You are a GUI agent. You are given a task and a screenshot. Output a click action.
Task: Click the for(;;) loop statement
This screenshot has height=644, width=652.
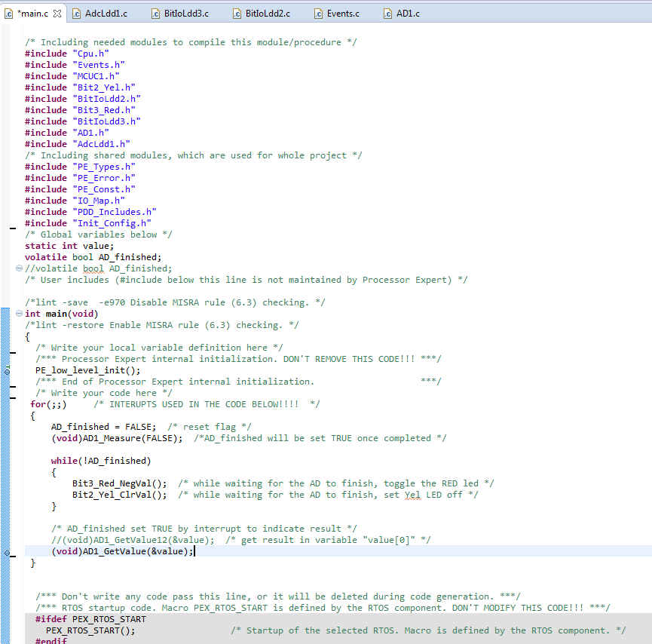click(48, 404)
